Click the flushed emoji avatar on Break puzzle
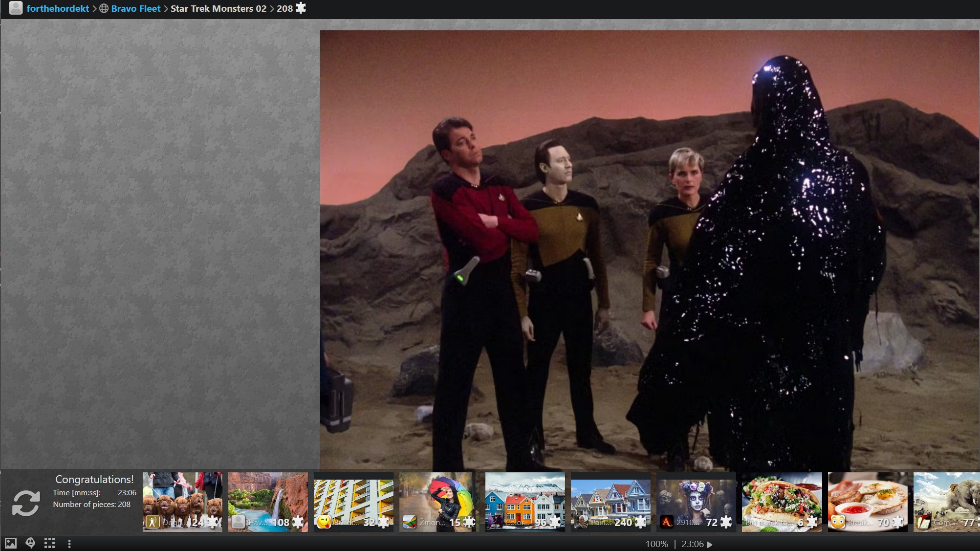The image size is (980, 551). pos(838,522)
